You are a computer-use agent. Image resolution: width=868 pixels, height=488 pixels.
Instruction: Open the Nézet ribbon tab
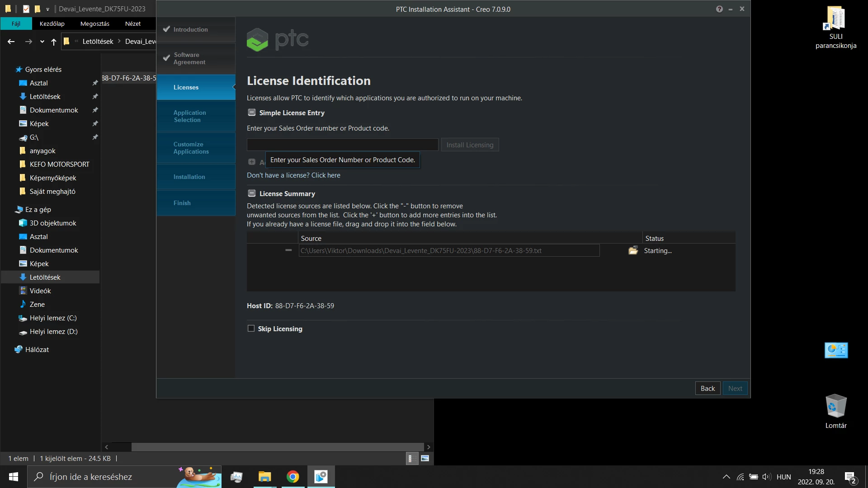[132, 23]
